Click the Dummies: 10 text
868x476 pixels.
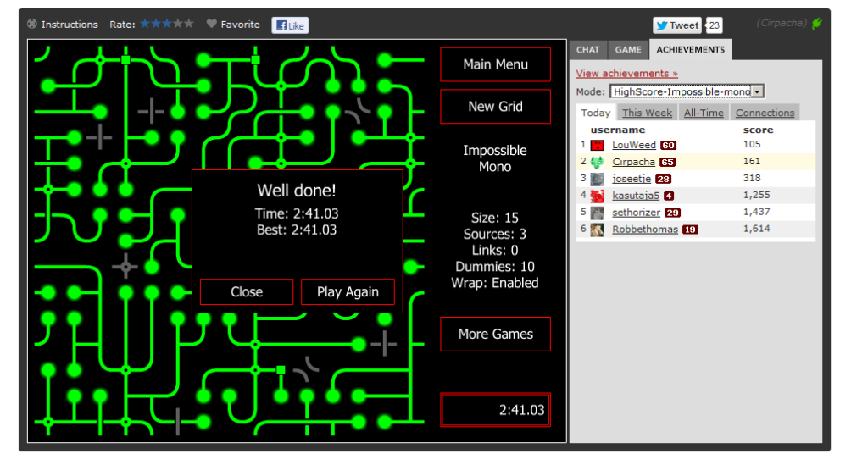[495, 267]
